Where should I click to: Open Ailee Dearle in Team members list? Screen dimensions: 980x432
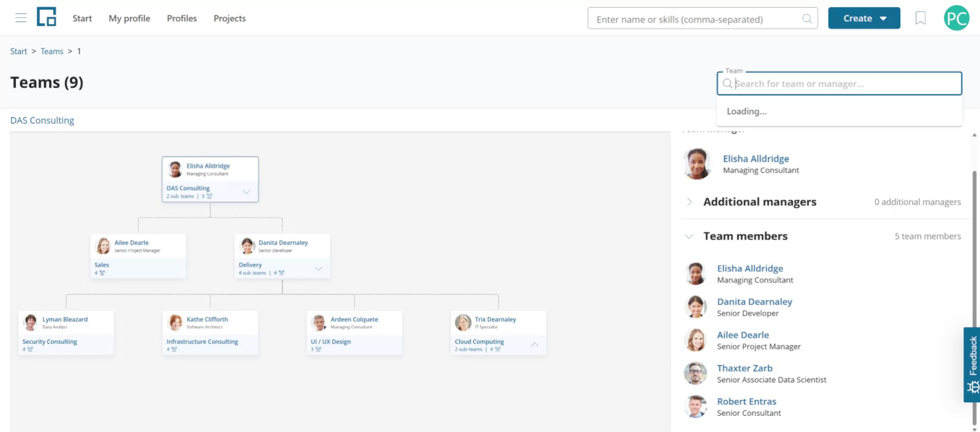click(x=743, y=335)
